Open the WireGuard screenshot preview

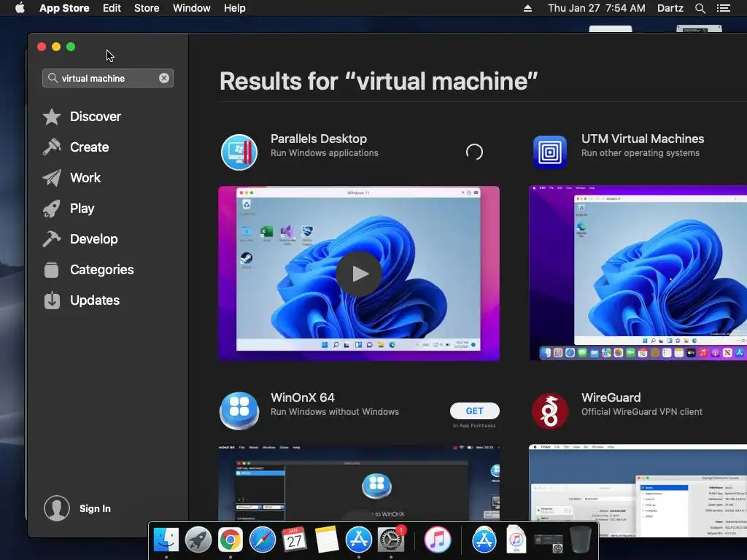point(638,491)
